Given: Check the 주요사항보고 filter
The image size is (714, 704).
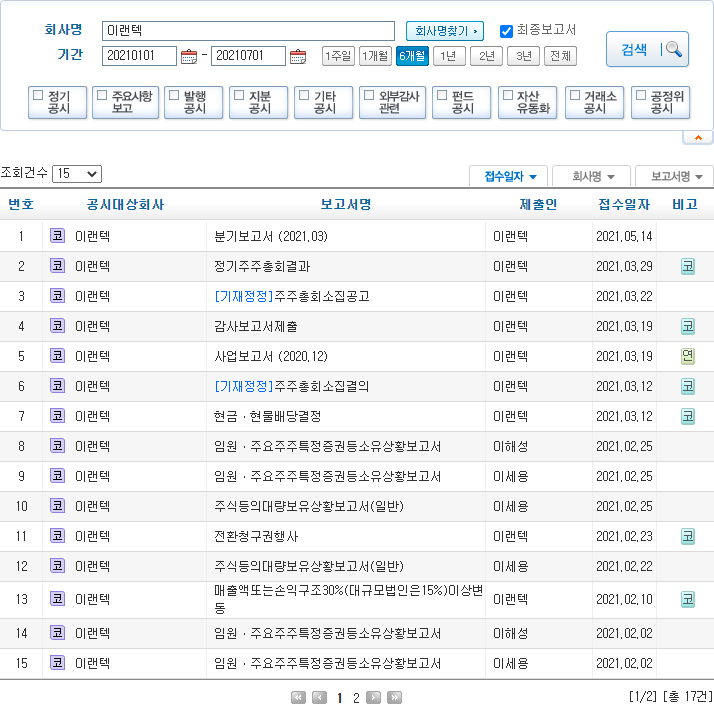Looking at the screenshot, I should (x=102, y=95).
